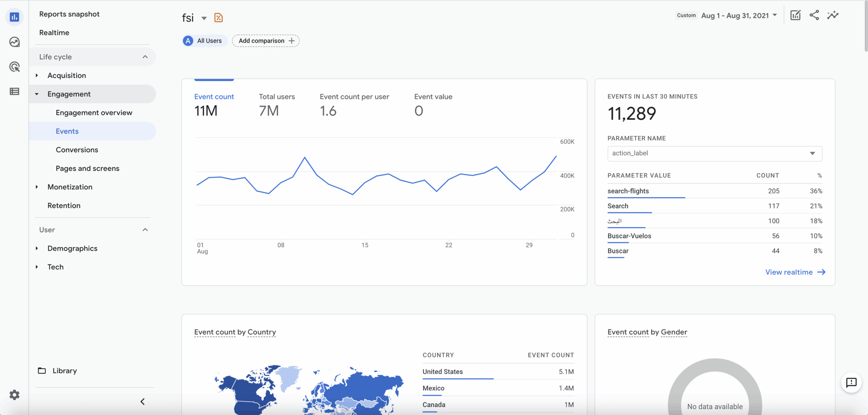Select the Total users metric tab

(277, 105)
